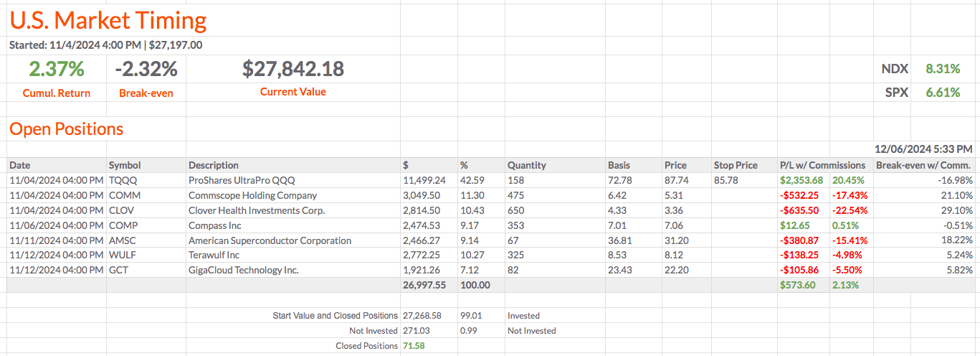Select the Break-even percentage -2.32%

coord(146,69)
